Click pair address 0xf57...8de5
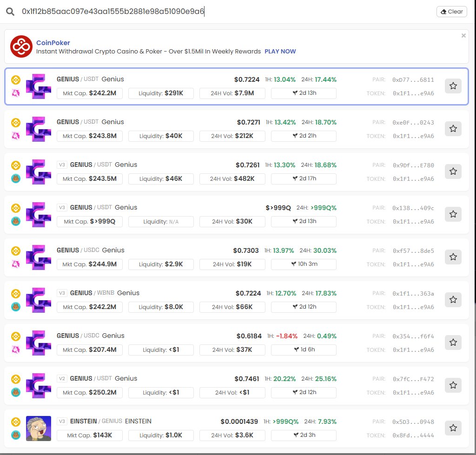The height and width of the screenshot is (455, 476). 413,251
